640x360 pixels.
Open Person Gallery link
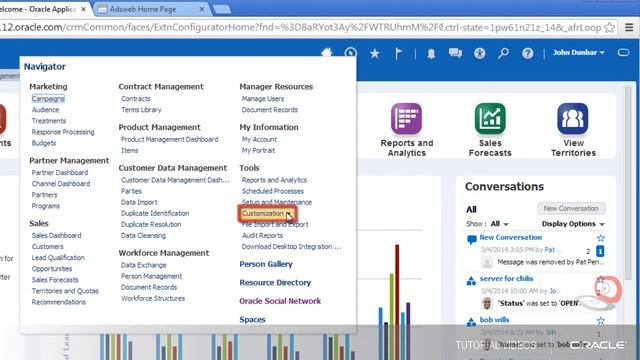point(266,264)
